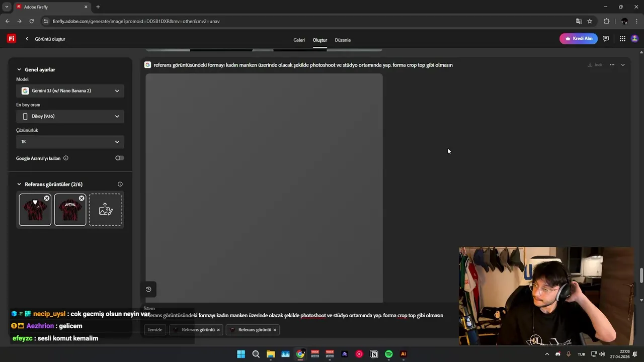
Task: Click the Görüntü oluştur label
Action: coord(50,39)
